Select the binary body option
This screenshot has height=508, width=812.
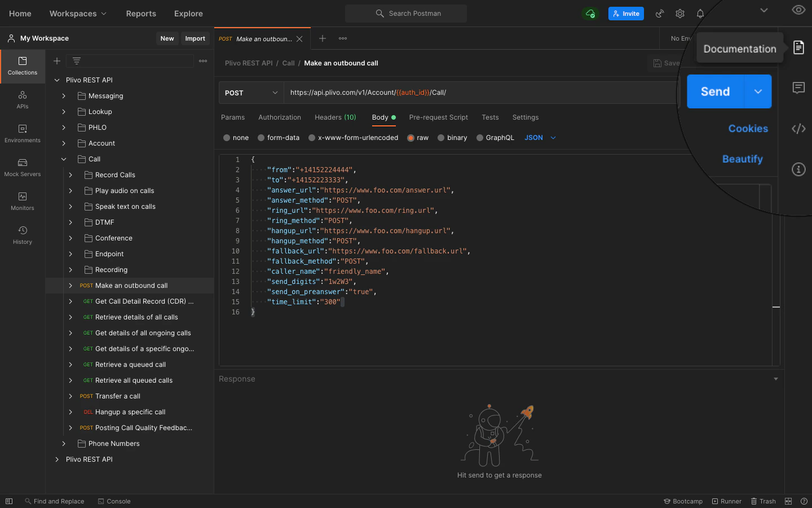pyautogui.click(x=452, y=138)
